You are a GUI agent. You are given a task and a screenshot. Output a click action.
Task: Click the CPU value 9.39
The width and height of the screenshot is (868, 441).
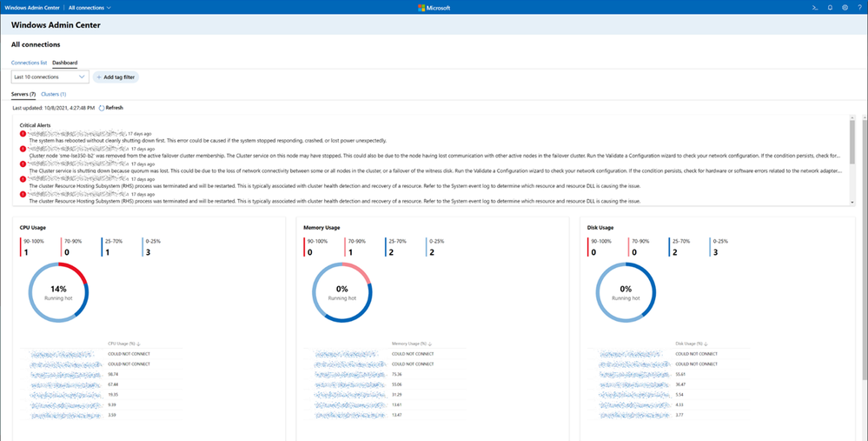[x=112, y=405]
